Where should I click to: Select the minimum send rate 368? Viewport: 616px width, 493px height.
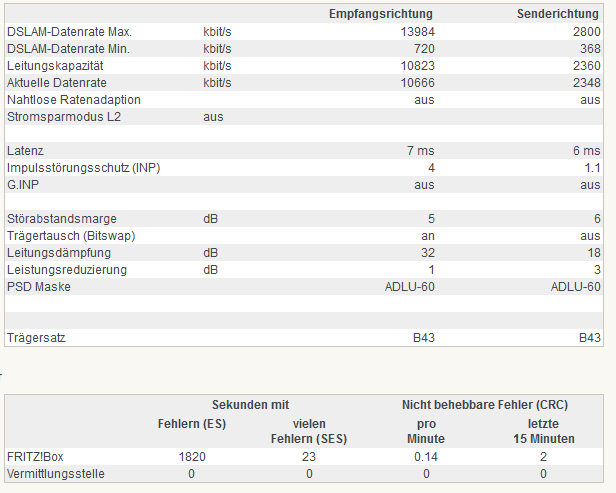(590, 49)
